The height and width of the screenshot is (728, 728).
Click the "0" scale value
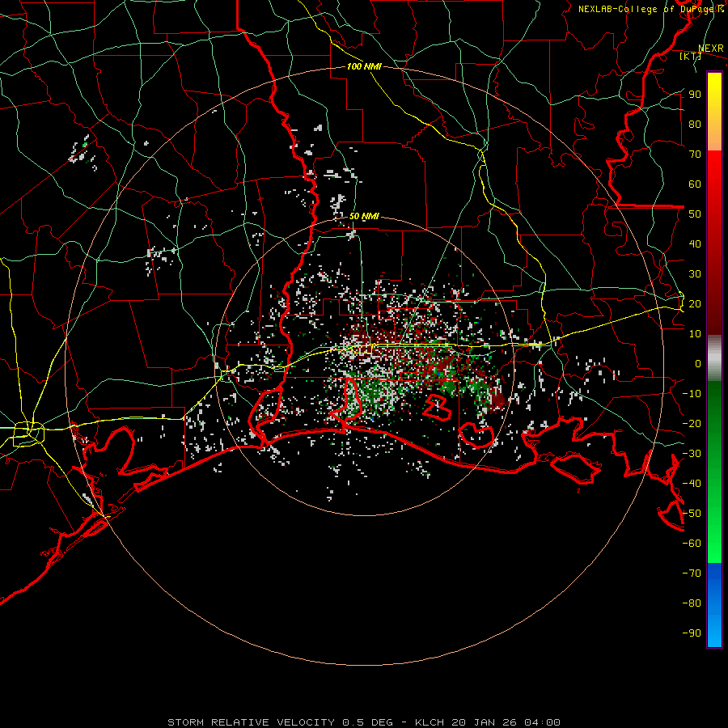698,363
